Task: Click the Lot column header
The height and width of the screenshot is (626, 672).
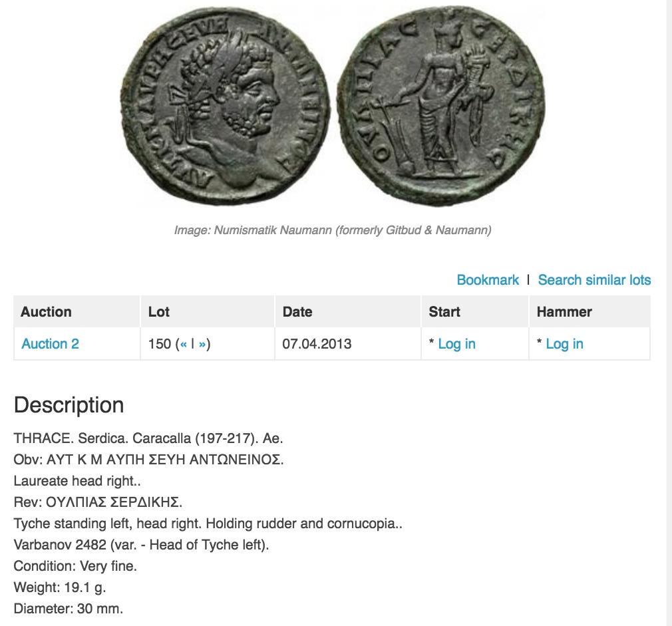Action: coord(159,312)
